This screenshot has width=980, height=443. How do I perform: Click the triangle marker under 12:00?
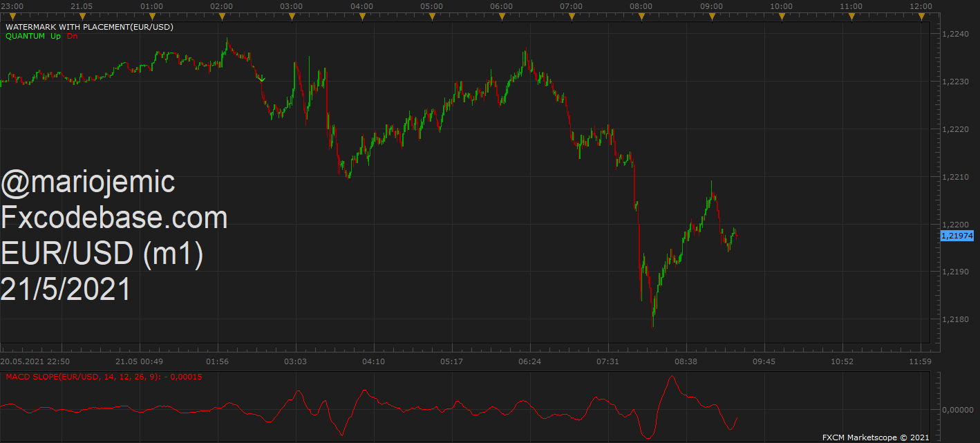(921, 17)
